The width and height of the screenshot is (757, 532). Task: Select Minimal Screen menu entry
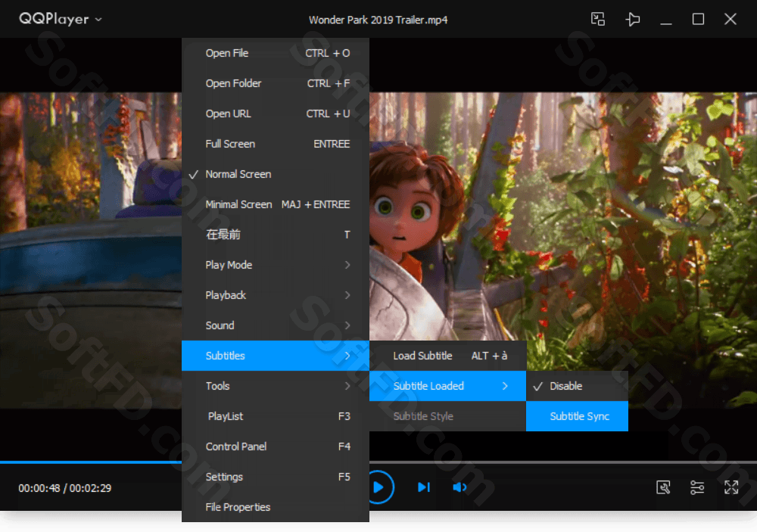[x=276, y=204]
